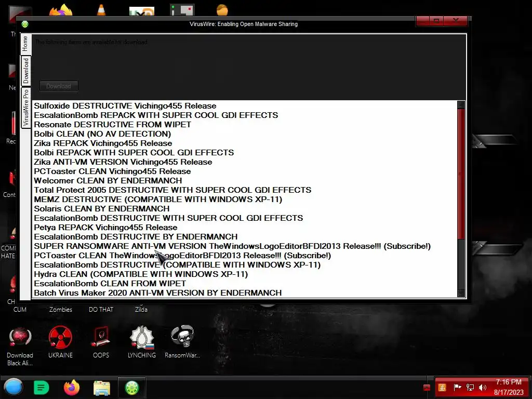Click the list scrollbar down arrow
Viewport: 532px width, 399px height.
click(461, 293)
